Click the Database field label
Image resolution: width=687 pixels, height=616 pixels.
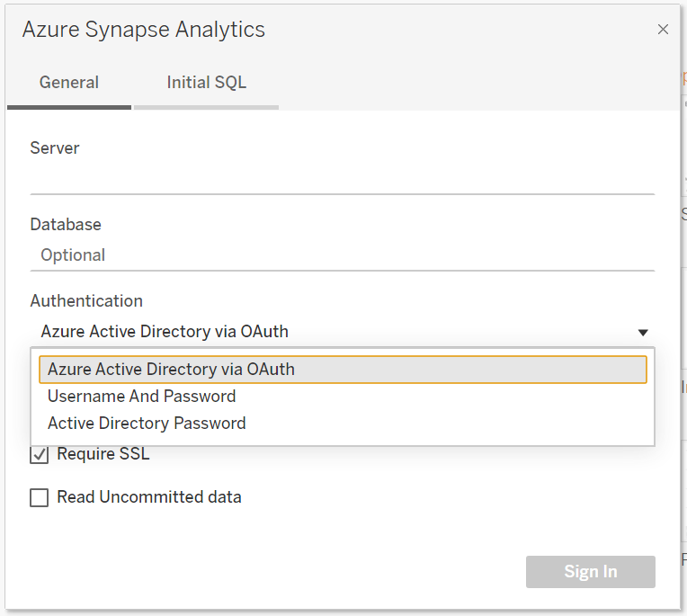tap(66, 225)
